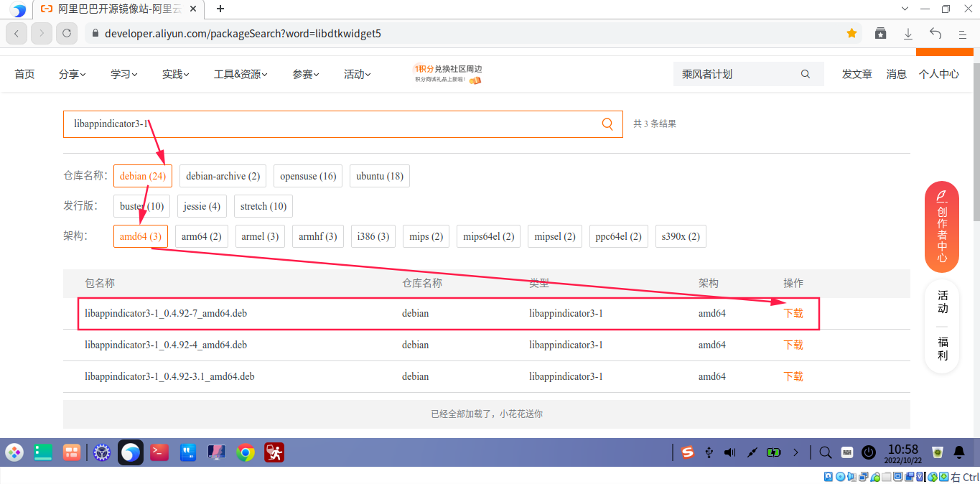This screenshot has width=980, height=484.
Task: Go forward with the browser forward arrow
Action: 42,33
